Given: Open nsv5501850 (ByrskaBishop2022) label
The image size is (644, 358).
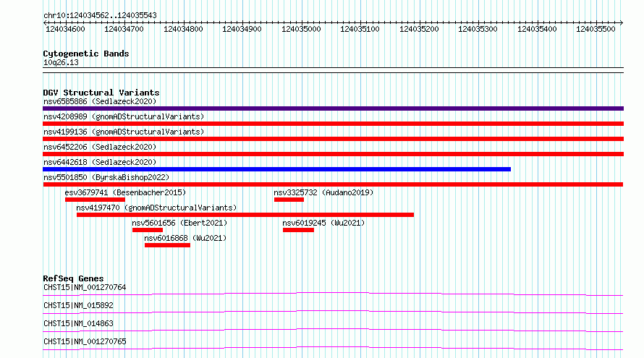Looking at the screenshot, I should (x=106, y=177).
